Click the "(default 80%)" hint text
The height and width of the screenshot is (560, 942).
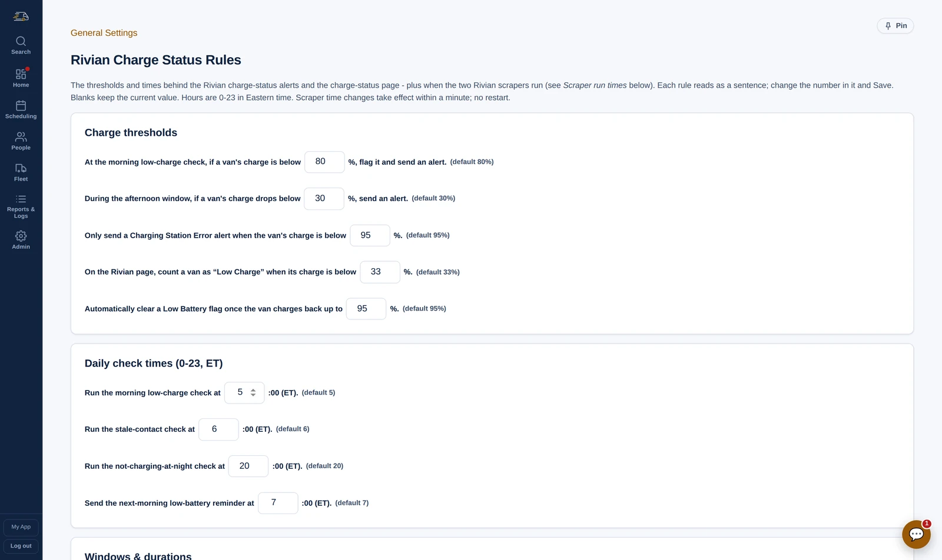coord(472,162)
